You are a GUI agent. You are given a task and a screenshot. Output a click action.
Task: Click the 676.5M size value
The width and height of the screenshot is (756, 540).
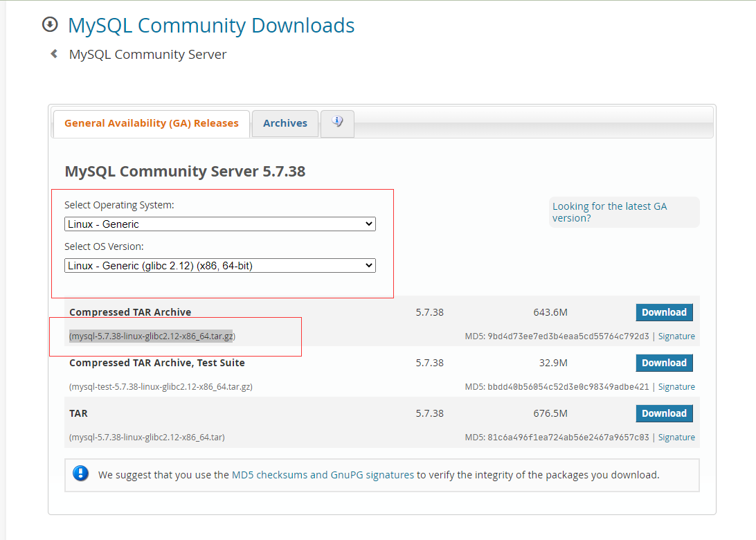[550, 414]
